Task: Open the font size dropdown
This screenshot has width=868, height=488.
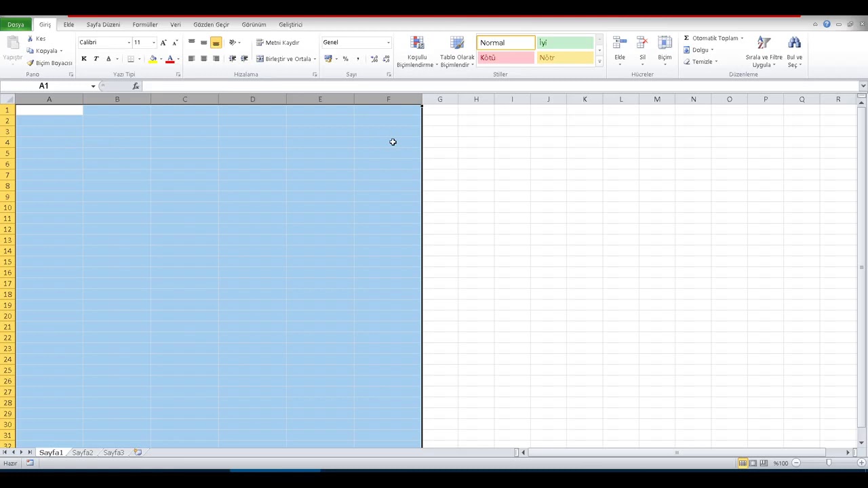Action: (153, 43)
